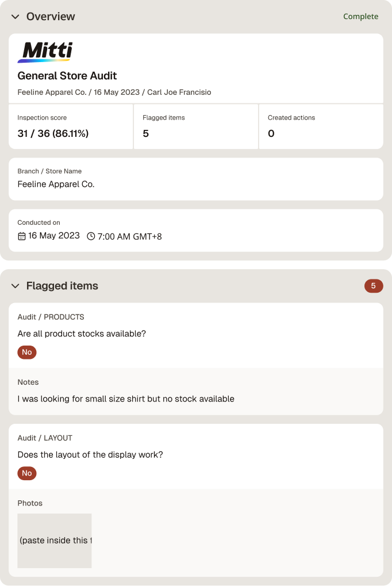Collapse the Flagged items section chevron
This screenshot has width=392, height=586.
pyautogui.click(x=16, y=286)
